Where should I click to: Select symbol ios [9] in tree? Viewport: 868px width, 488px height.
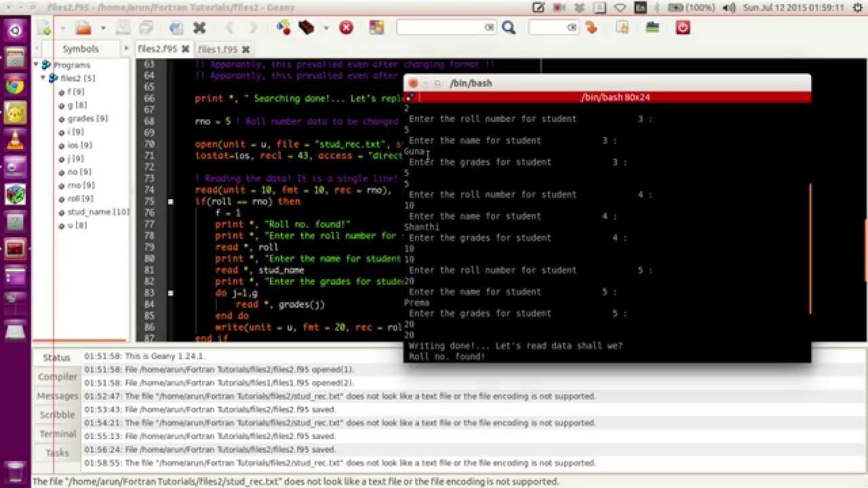(x=79, y=145)
